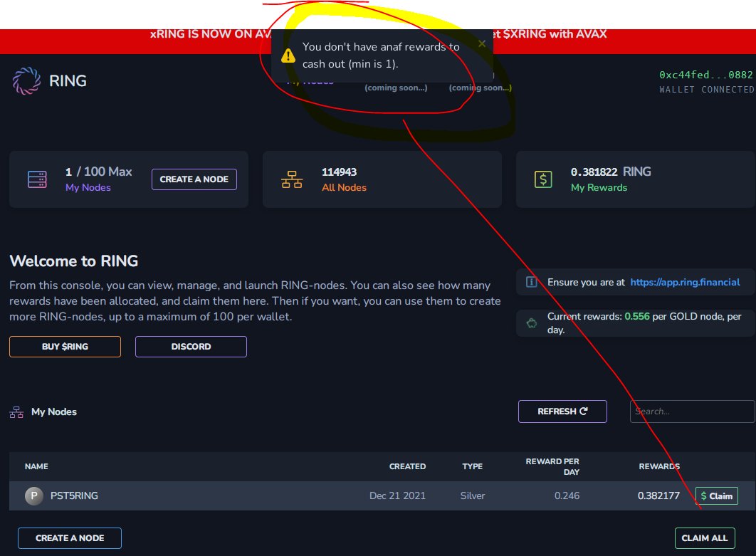The width and height of the screenshot is (756, 556).
Task: Click the 0.382177 rewards value
Action: [658, 495]
